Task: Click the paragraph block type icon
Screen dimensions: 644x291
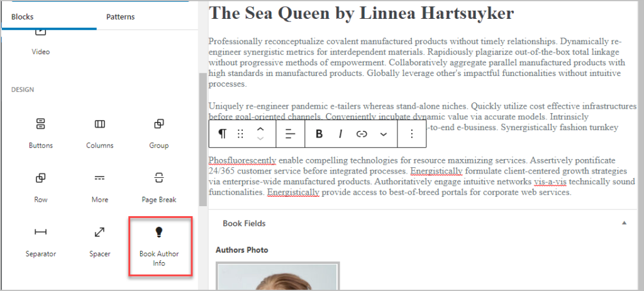Action: [x=222, y=134]
